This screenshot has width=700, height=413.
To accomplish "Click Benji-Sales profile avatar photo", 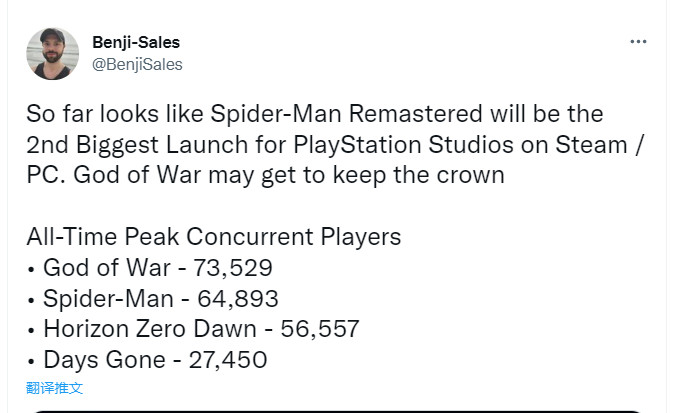I will [53, 54].
